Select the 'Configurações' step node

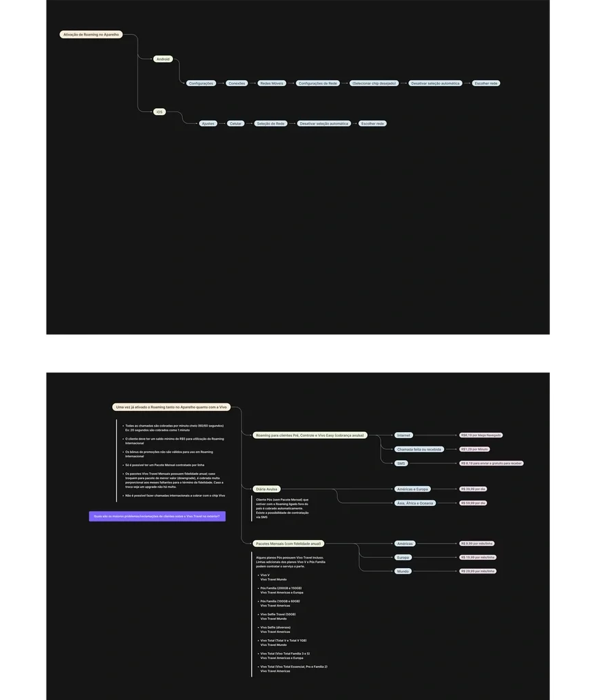201,83
